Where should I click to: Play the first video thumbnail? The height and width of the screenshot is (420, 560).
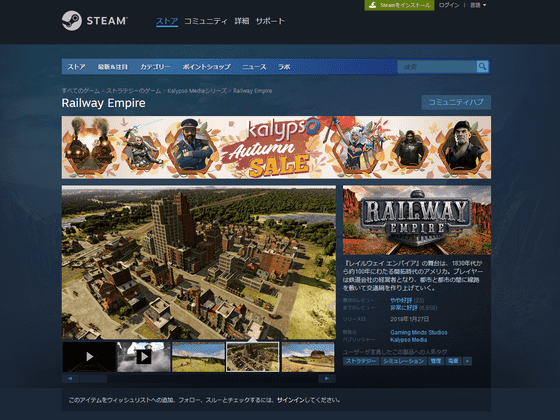point(89,357)
